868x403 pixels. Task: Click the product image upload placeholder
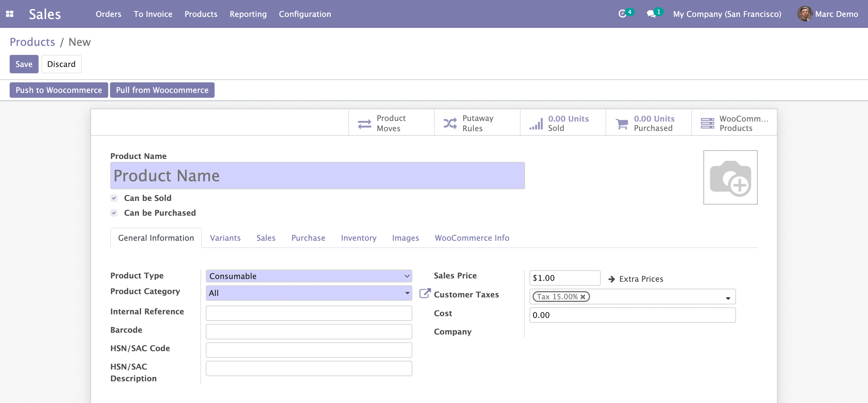click(x=730, y=177)
